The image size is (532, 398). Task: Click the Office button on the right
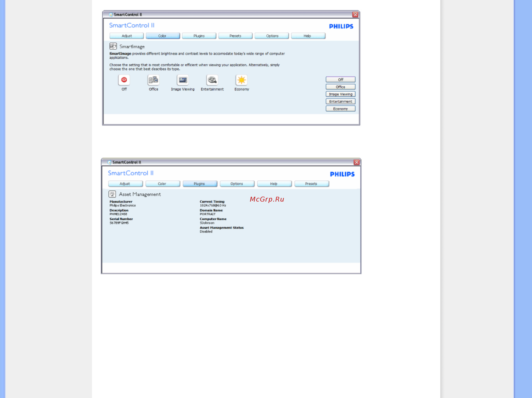(x=340, y=87)
